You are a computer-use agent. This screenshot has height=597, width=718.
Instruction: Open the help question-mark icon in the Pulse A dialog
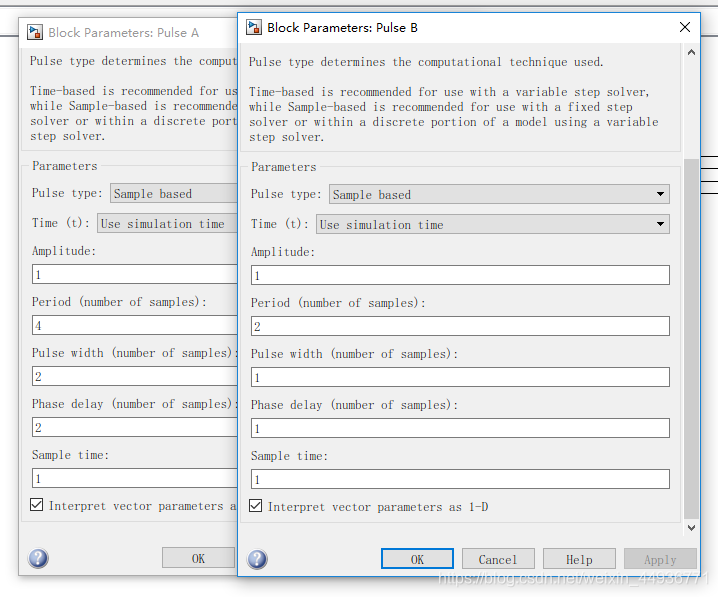tap(38, 558)
